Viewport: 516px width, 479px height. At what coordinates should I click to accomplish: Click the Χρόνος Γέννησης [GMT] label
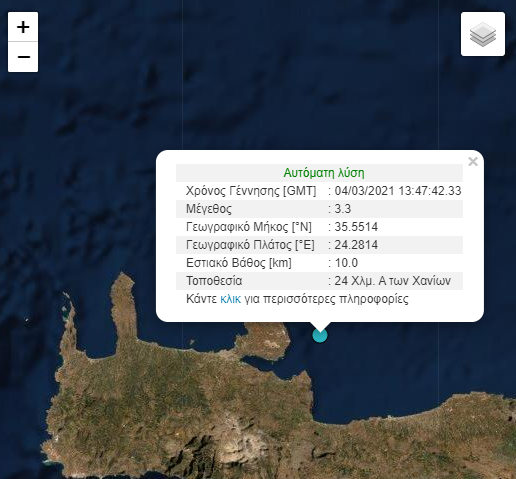(x=251, y=191)
